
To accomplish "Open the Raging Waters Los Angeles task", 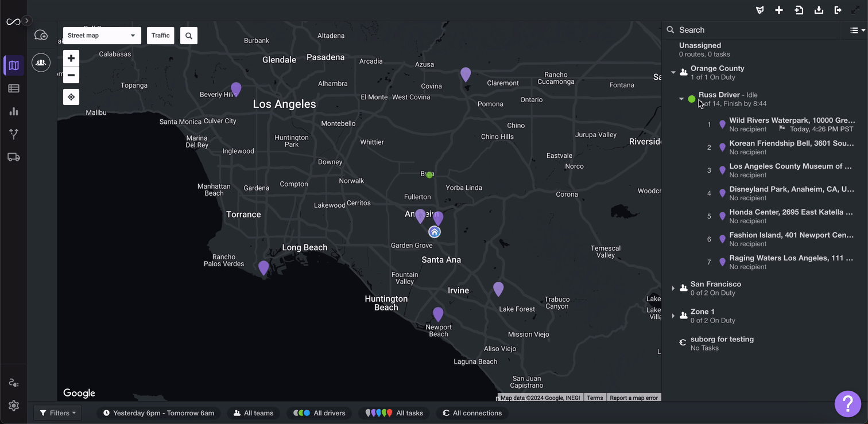I will (781, 262).
